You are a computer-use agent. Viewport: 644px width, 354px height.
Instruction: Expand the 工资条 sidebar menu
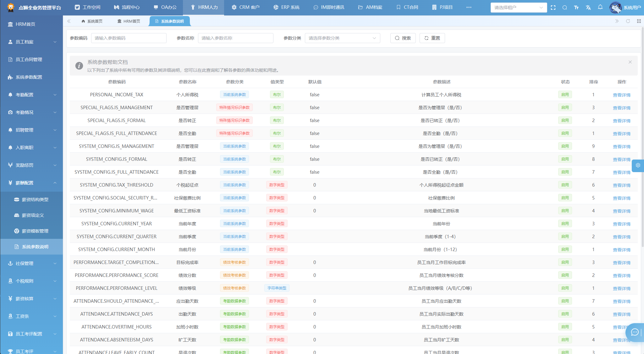[31, 316]
